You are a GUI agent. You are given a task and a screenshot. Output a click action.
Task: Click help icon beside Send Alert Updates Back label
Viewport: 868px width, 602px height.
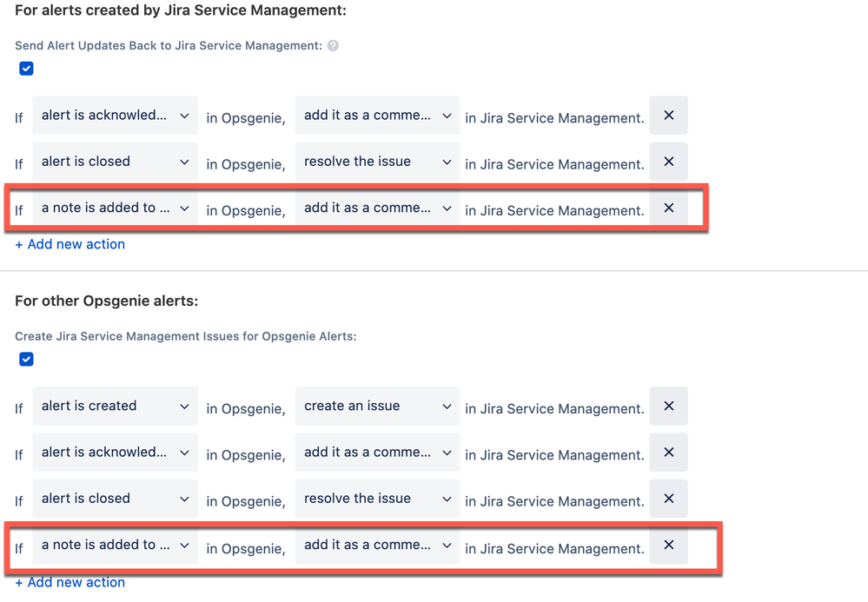pyautogui.click(x=333, y=46)
